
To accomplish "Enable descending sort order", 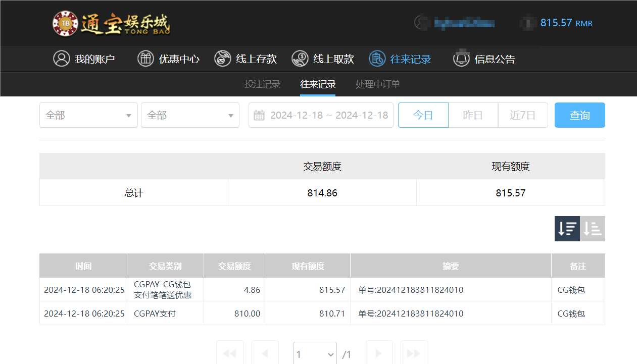I will 567,228.
